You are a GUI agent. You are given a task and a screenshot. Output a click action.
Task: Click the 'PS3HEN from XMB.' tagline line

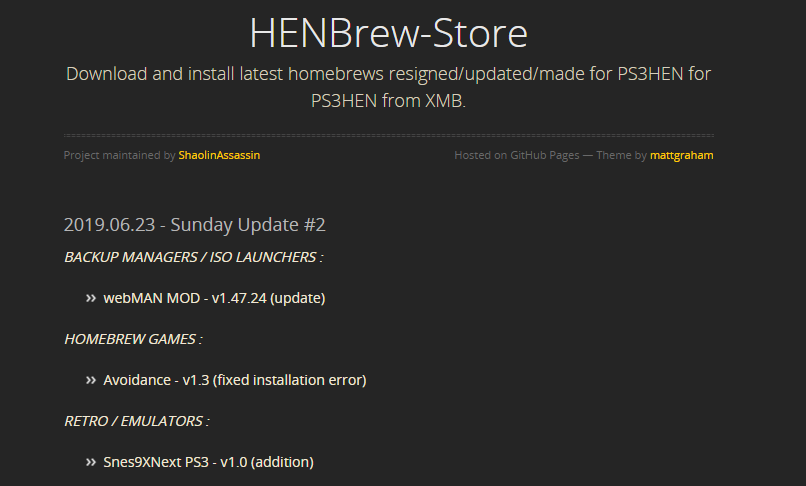[389, 100]
